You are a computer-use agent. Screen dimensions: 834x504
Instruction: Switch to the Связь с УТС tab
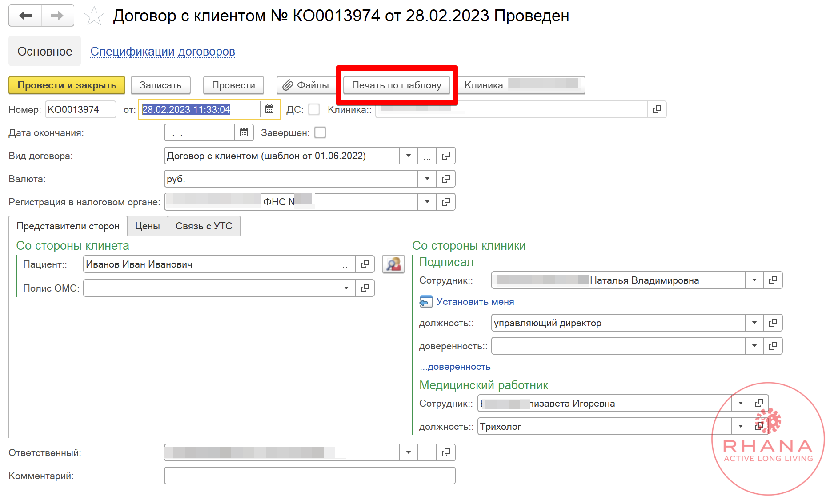204,226
